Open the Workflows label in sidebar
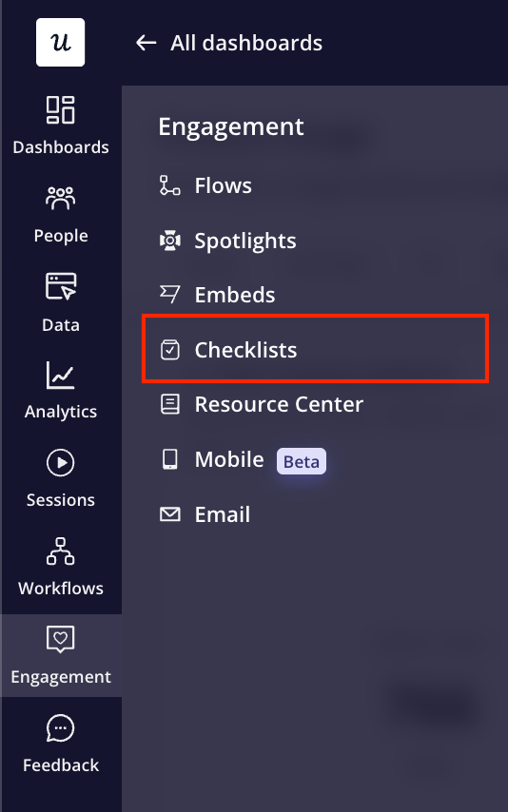Image resolution: width=508 pixels, height=812 pixels. tap(61, 589)
